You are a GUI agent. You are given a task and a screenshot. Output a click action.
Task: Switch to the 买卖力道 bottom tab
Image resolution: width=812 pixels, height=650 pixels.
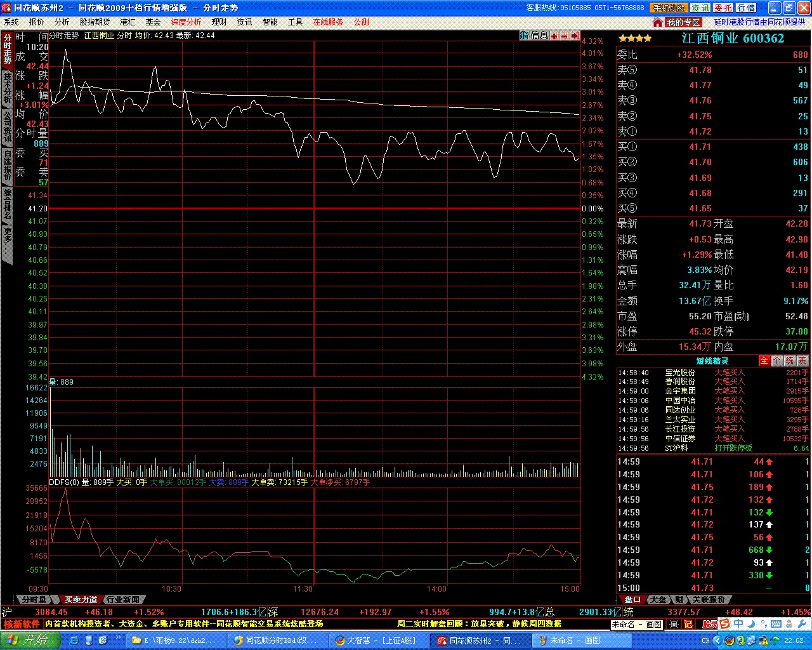coord(81,599)
